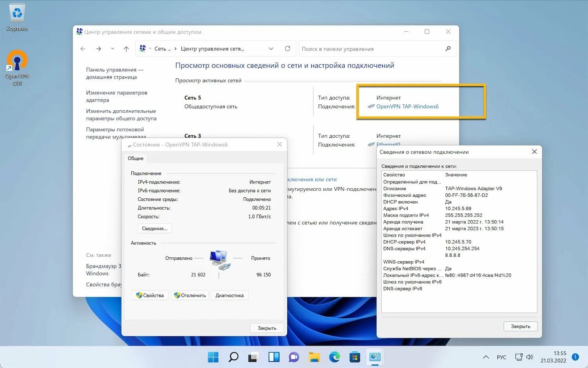The height and width of the screenshot is (368, 588).
Task: Open taskbar Search
Action: pyautogui.click(x=233, y=357)
